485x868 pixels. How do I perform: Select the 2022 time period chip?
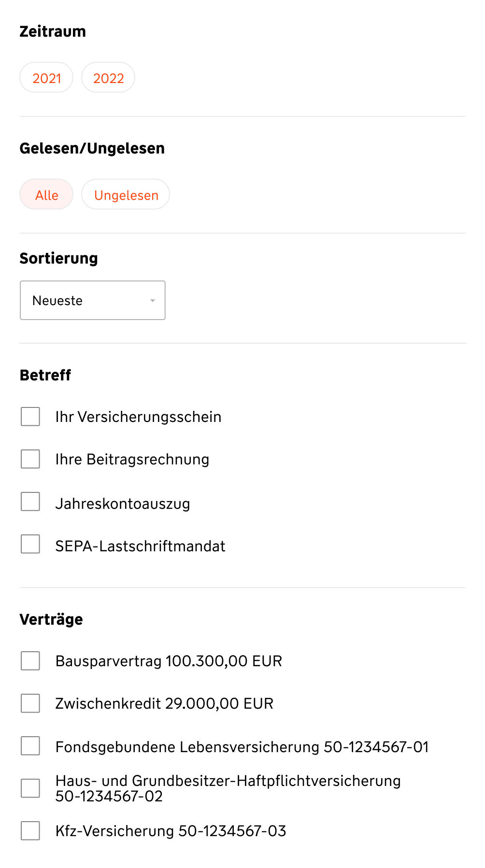click(x=108, y=78)
